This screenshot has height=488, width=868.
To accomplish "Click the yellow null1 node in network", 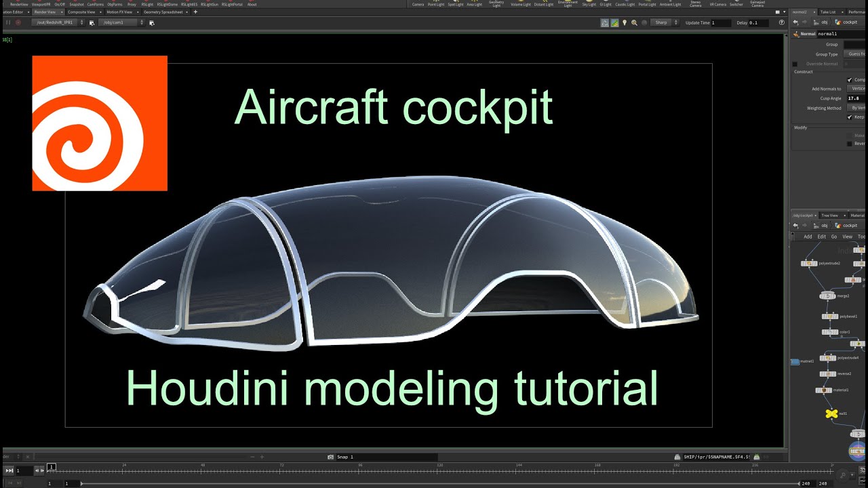I will pos(831,413).
